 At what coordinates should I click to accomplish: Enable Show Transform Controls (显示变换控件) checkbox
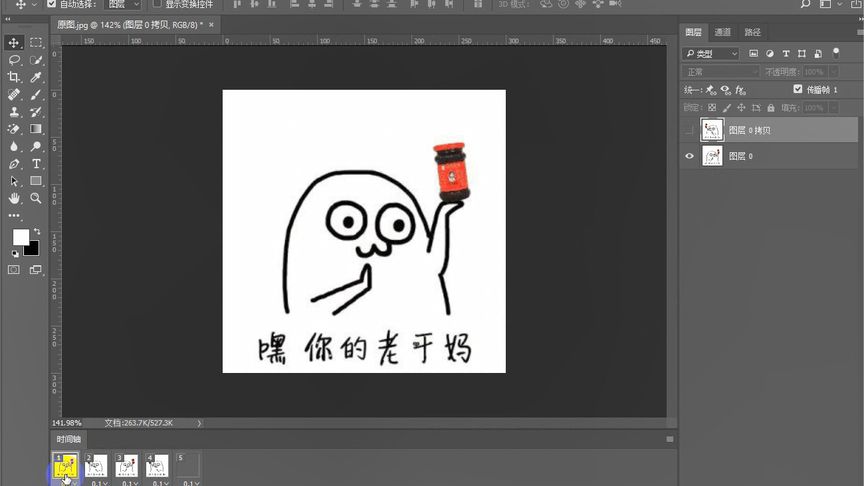pyautogui.click(x=156, y=4)
